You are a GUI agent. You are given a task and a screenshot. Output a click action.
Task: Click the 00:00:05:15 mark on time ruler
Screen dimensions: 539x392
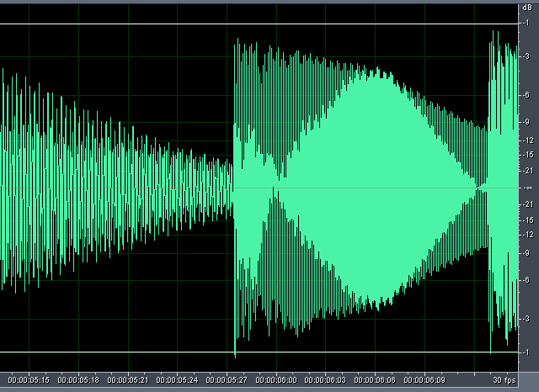29,380
